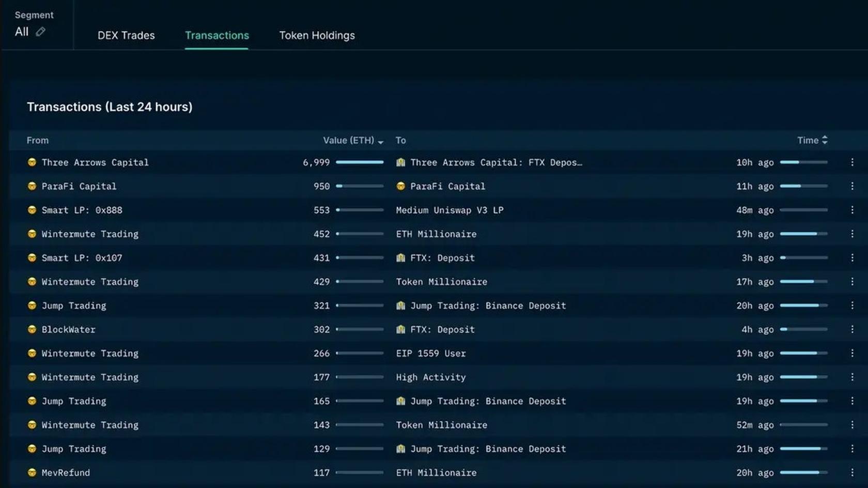The height and width of the screenshot is (488, 868).
Task: Click the time bar for 48m ago
Action: (x=803, y=210)
